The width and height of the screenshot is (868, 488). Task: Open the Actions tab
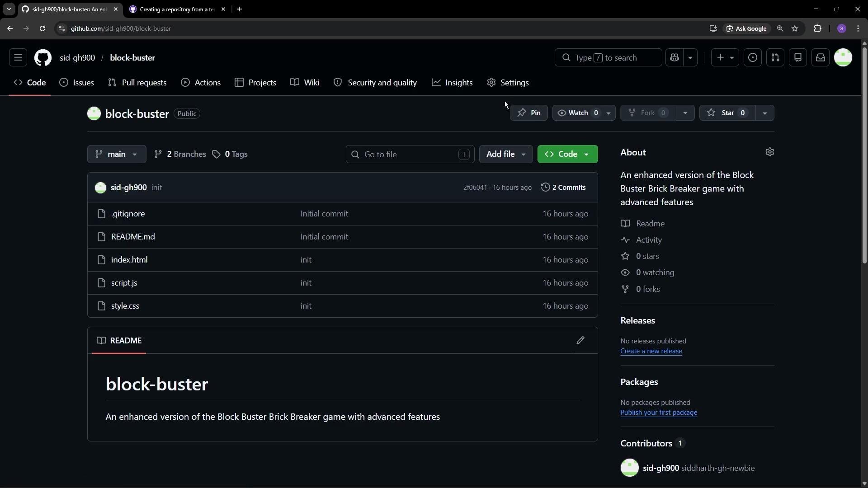pyautogui.click(x=201, y=83)
